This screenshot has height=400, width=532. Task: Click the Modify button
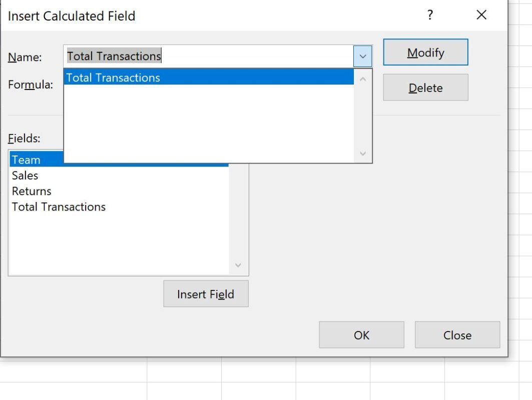coord(425,52)
